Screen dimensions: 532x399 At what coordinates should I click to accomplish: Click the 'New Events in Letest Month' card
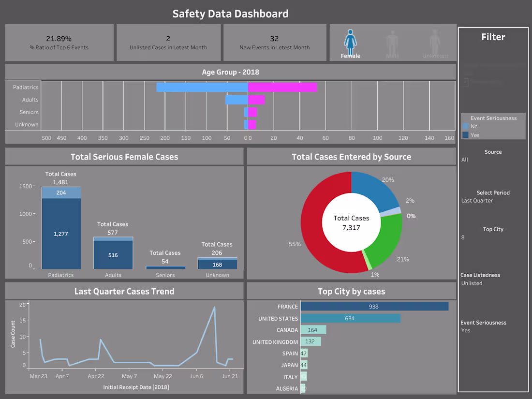tap(275, 43)
